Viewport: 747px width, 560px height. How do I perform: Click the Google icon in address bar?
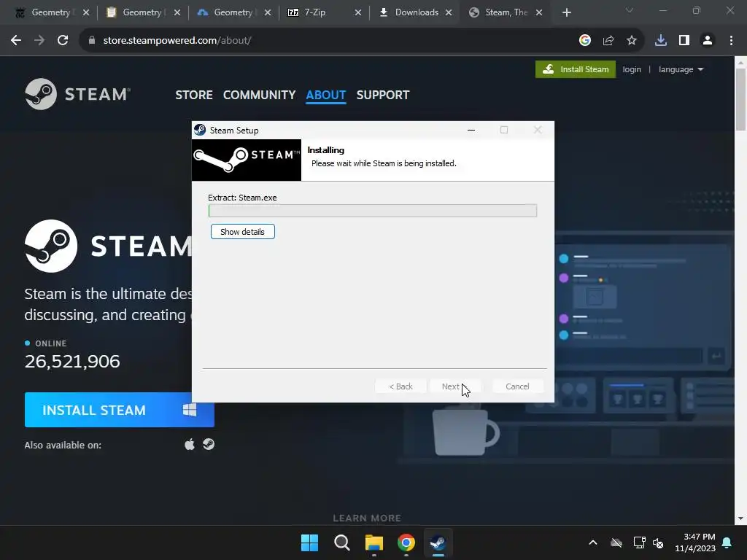tap(584, 41)
